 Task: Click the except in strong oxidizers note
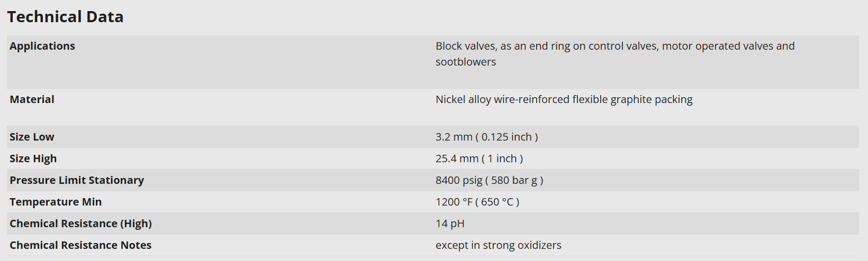[498, 245]
